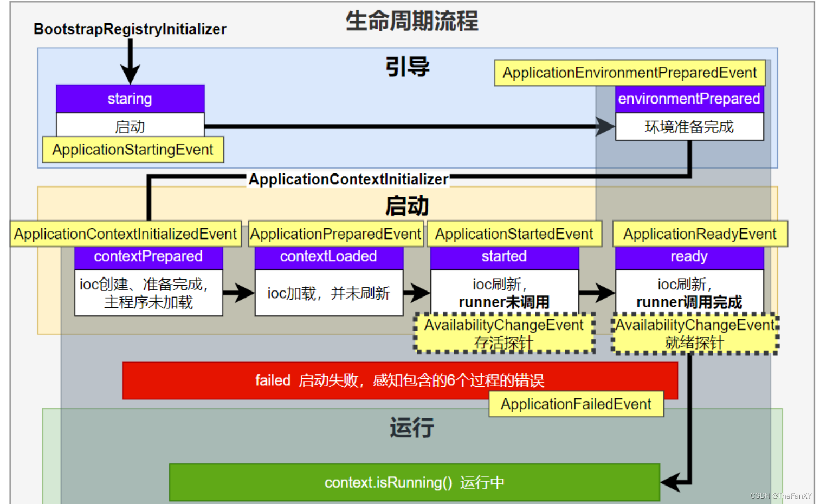
Task: Select the ioc创建、准备完成 description box
Action: (148, 293)
